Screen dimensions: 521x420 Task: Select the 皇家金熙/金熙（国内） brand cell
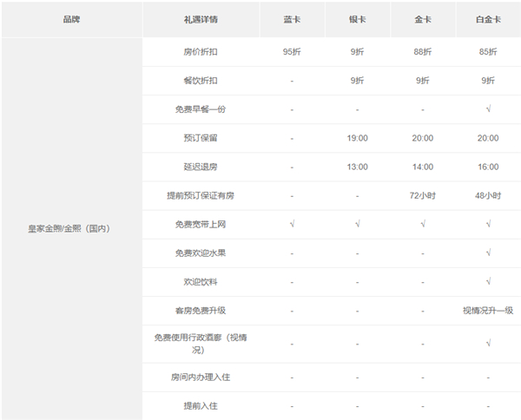coord(71,229)
